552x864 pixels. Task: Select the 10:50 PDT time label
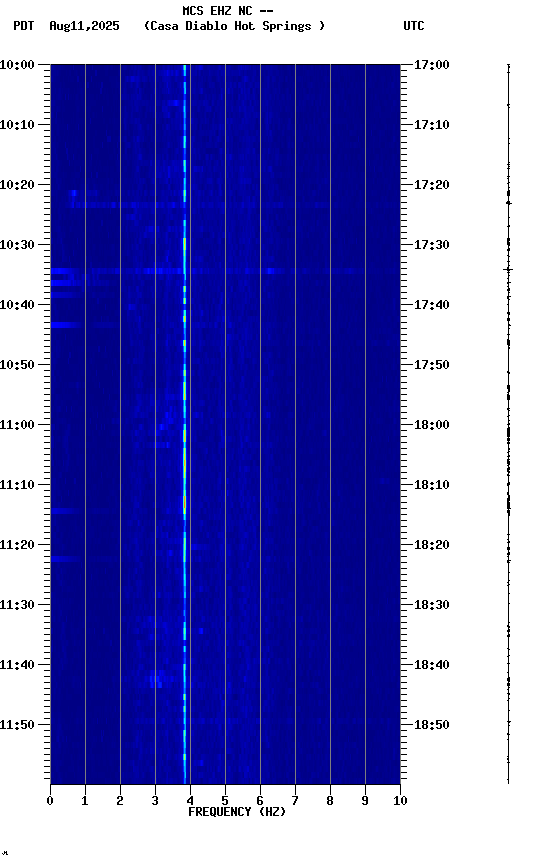(17, 365)
